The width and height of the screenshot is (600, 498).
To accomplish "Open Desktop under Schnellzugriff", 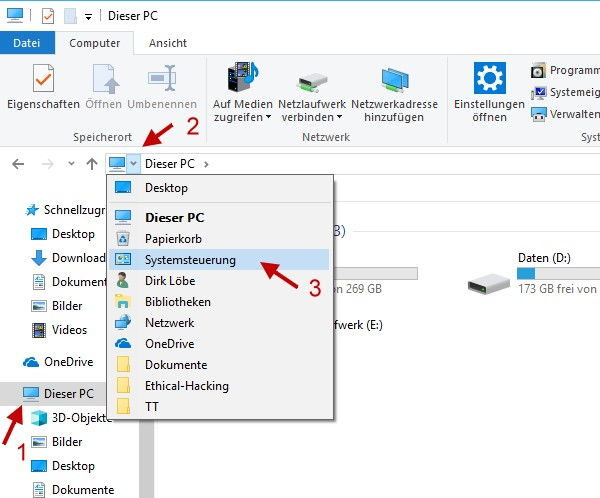I will click(62, 234).
